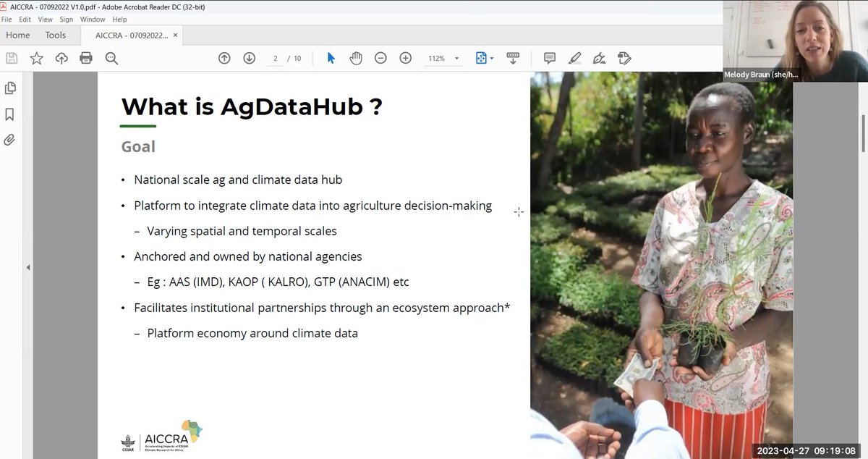Click the current page number field
Image resolution: width=868 pixels, height=459 pixels.
pos(275,59)
